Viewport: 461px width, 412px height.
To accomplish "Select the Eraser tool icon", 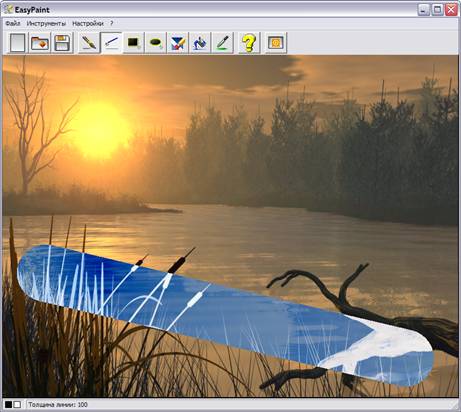I will click(178, 43).
